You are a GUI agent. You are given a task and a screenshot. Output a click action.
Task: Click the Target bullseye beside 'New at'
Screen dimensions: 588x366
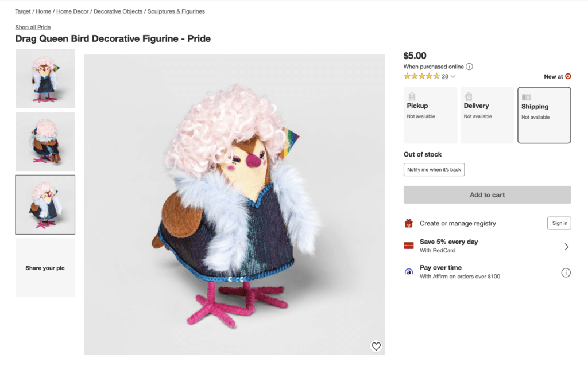point(567,76)
